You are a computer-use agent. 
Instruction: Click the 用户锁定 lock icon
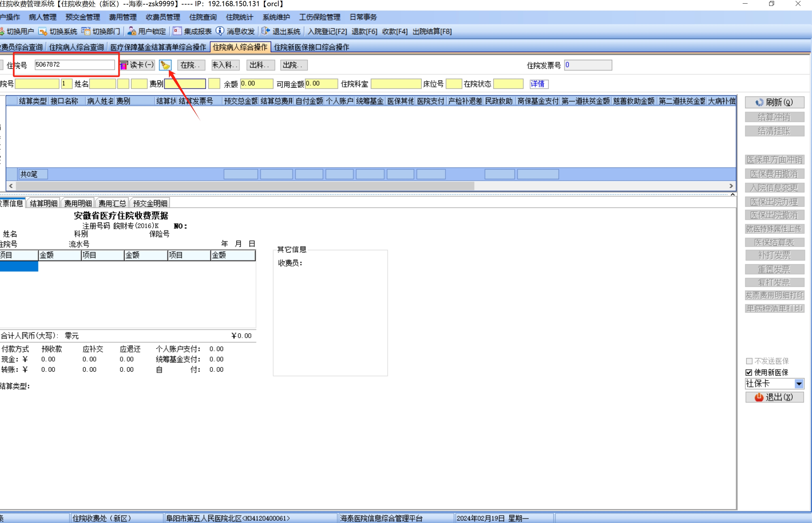pos(132,32)
